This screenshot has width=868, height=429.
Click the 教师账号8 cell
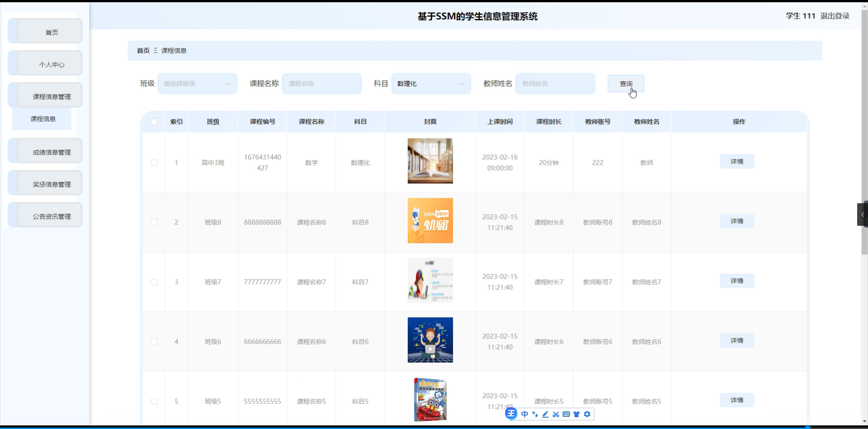click(x=598, y=222)
